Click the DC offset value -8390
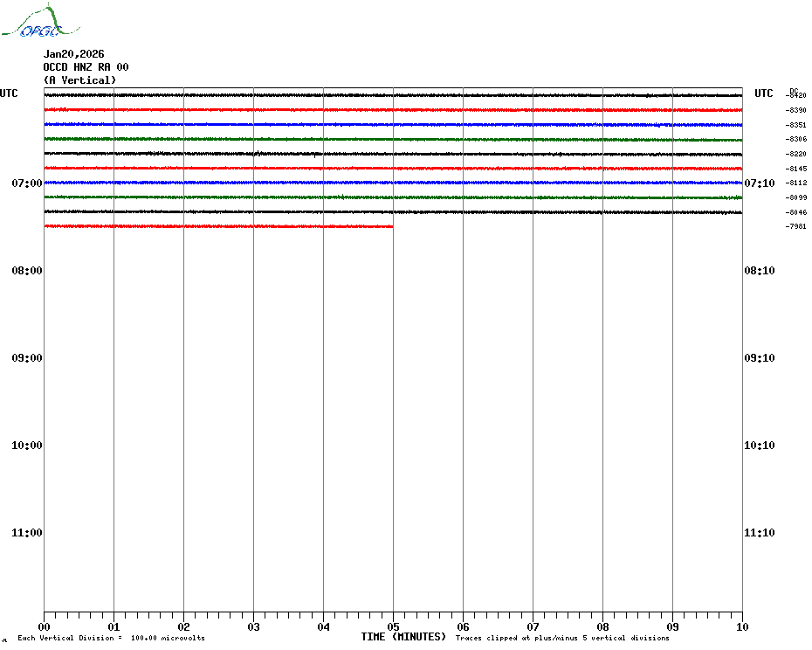Viewport: 812px width, 650px height. tap(796, 110)
